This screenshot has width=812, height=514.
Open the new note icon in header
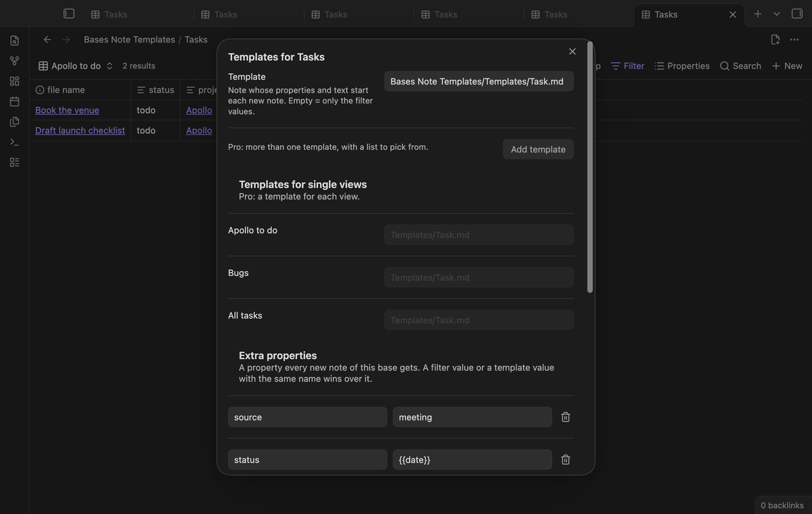(775, 39)
